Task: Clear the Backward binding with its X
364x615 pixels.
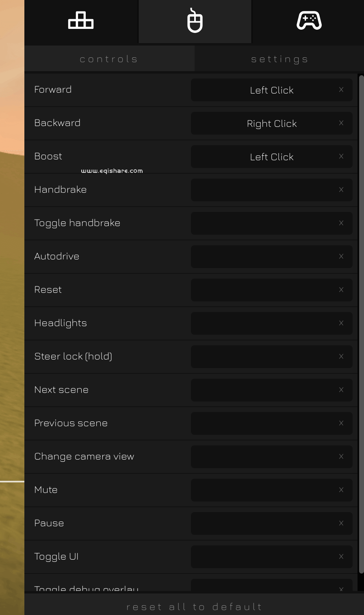Action: point(341,123)
